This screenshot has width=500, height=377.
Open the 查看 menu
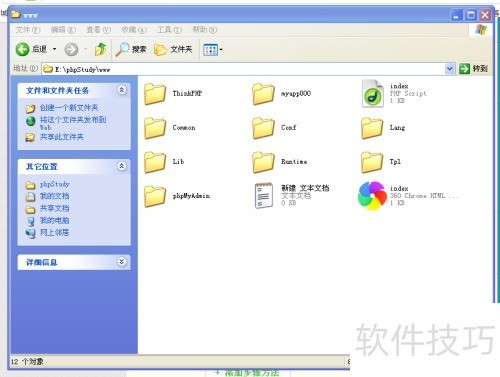[98, 30]
